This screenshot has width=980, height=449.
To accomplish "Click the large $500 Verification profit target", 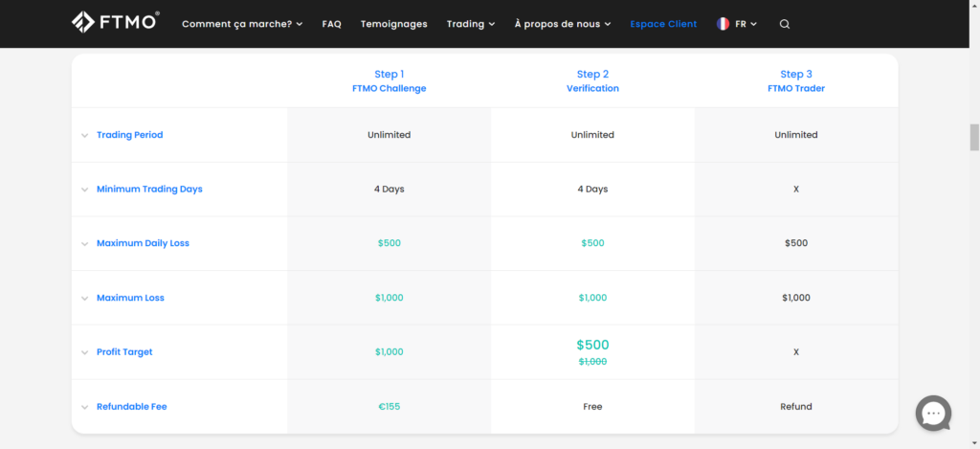I will point(592,345).
